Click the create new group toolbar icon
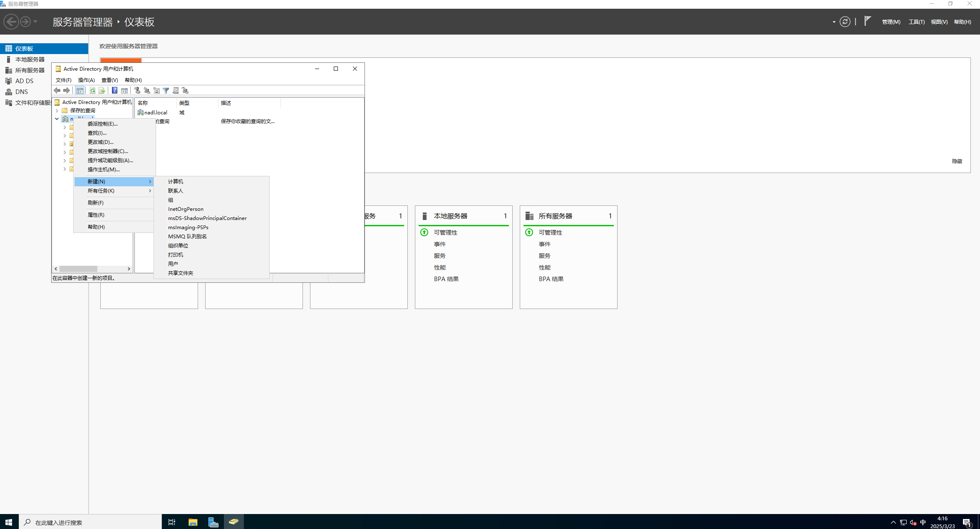Image resolution: width=980 pixels, height=529 pixels. click(147, 91)
